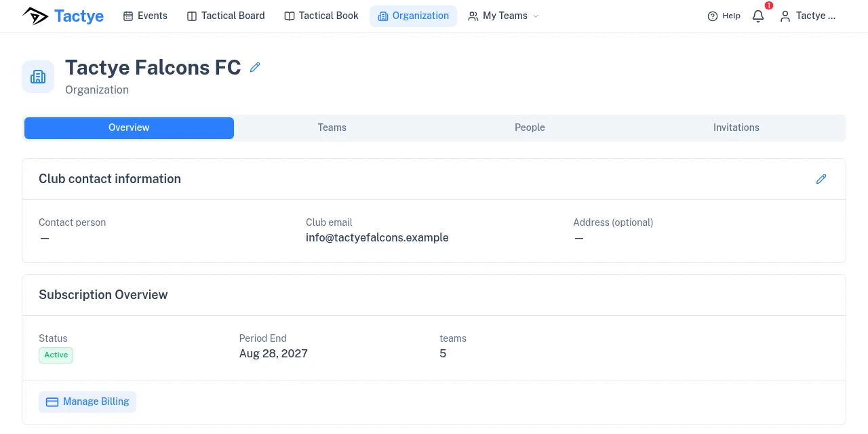Viewport: 868px width, 434px height.
Task: Click the organization building avatar icon
Action: tap(38, 77)
